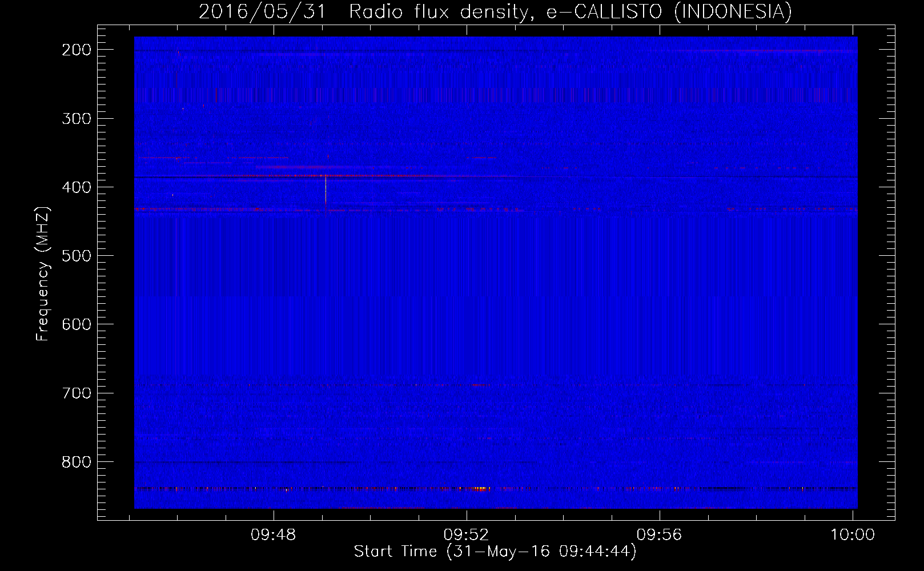Click the 400 frequency tick label
Screen dimensions: 924x571
[x=77, y=187]
